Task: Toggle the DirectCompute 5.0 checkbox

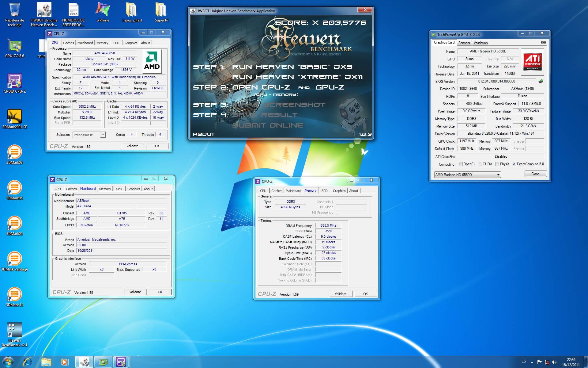Action: pos(514,164)
